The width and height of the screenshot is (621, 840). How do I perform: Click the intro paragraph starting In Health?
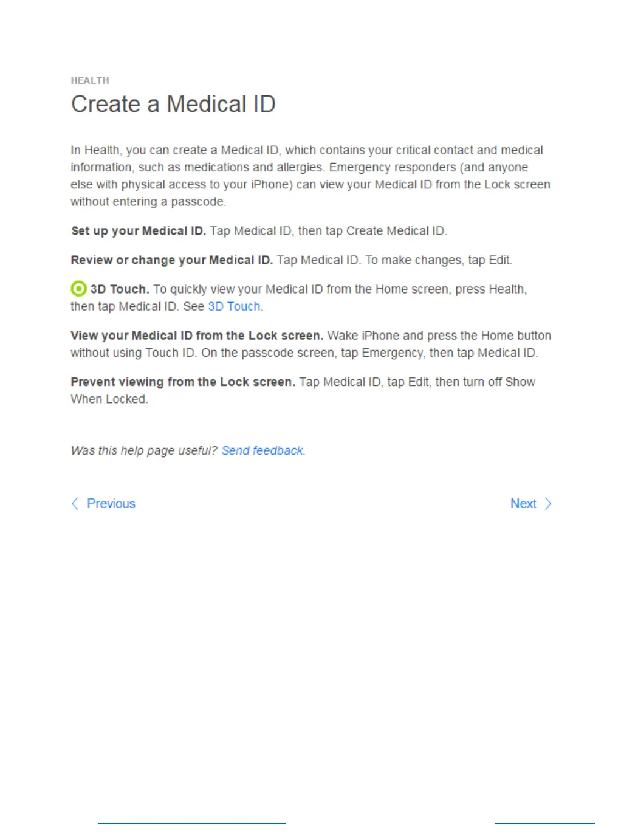click(x=310, y=176)
